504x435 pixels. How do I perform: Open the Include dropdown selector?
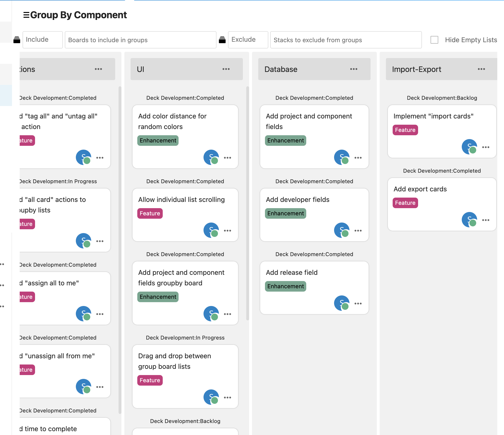[42, 40]
